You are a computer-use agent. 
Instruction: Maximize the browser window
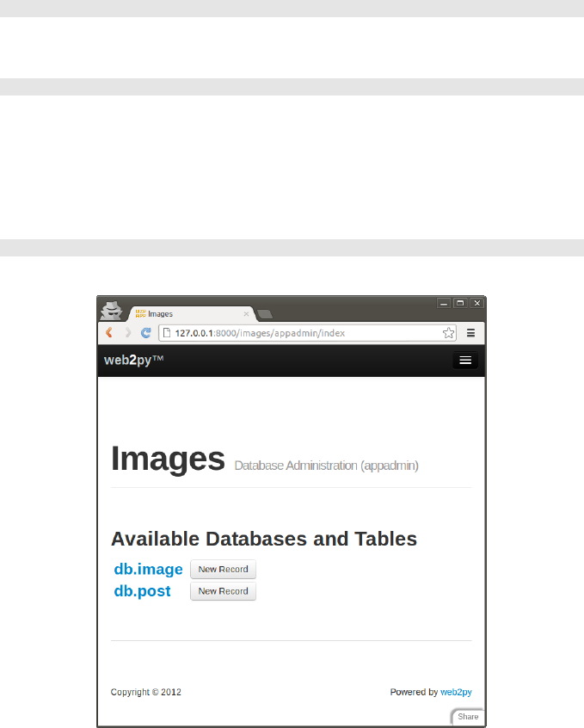pos(460,303)
